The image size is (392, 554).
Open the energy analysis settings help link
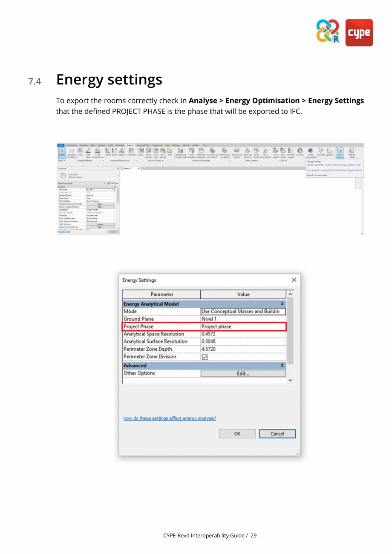coord(169,418)
